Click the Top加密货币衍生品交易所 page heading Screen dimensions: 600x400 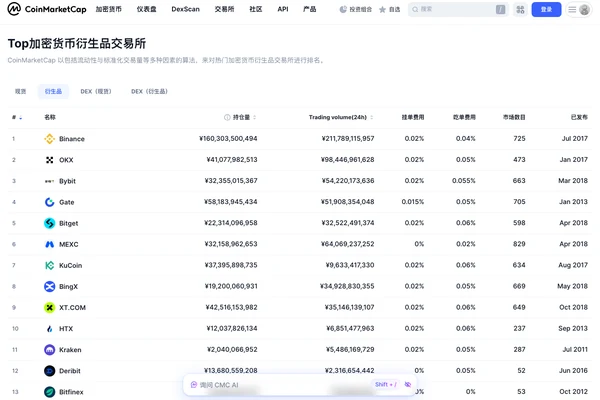tap(77, 44)
